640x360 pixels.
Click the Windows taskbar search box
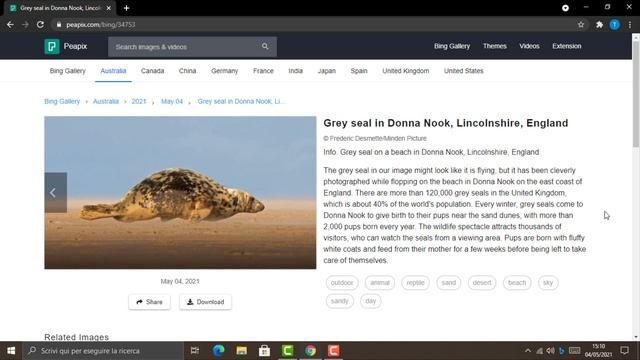[x=103, y=351]
